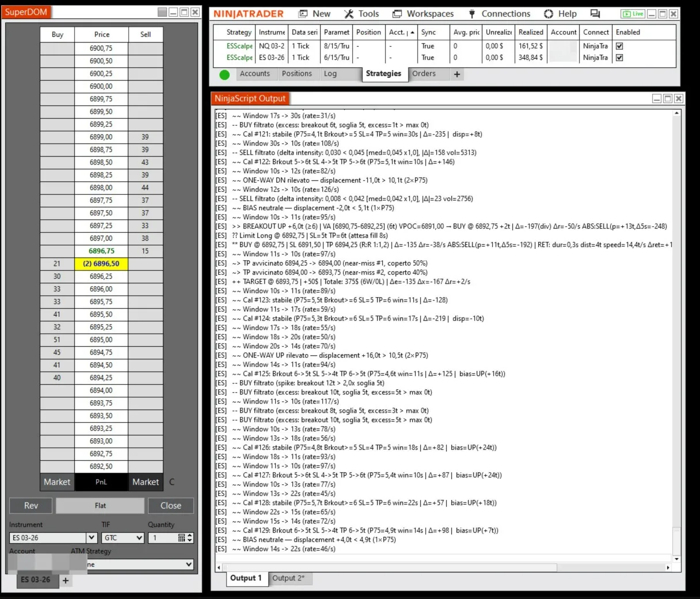This screenshot has width=700, height=599.
Task: Click the green connection status indicator
Action: pos(225,74)
